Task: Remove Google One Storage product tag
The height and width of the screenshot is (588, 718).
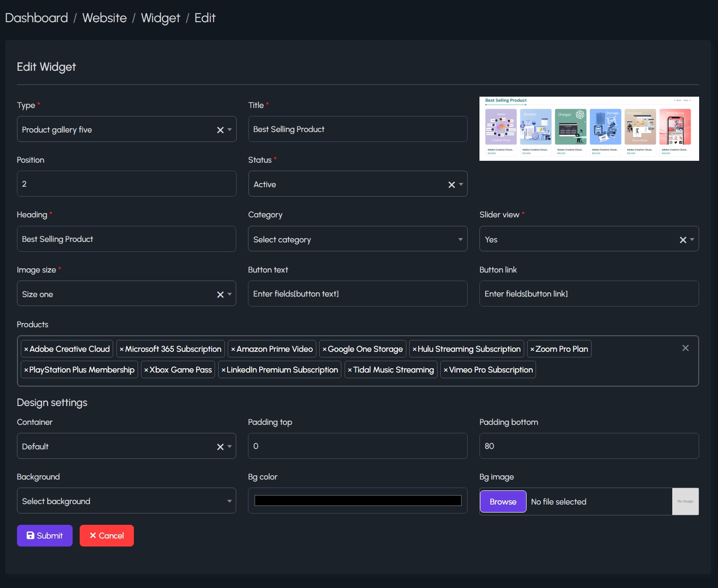Action: click(324, 349)
